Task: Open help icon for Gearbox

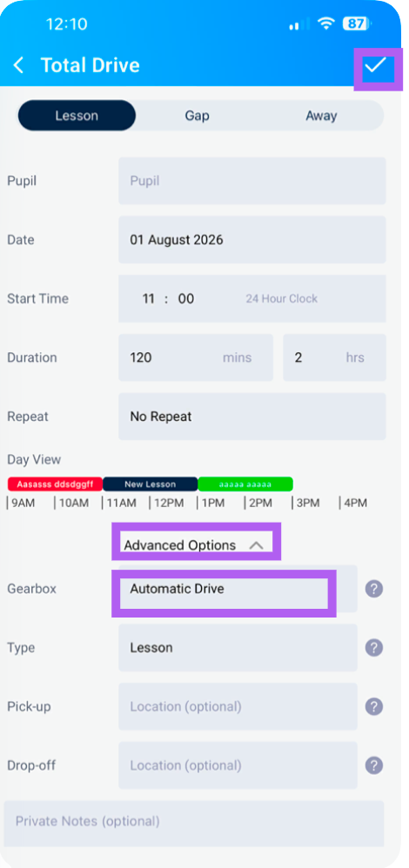Action: click(x=374, y=589)
